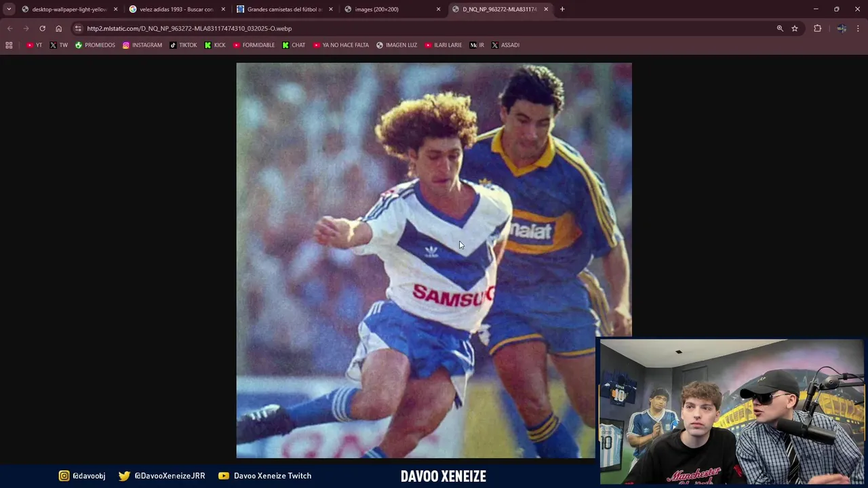Open the TW bookmark
The width and height of the screenshot is (868, 488).
pyautogui.click(x=59, y=45)
